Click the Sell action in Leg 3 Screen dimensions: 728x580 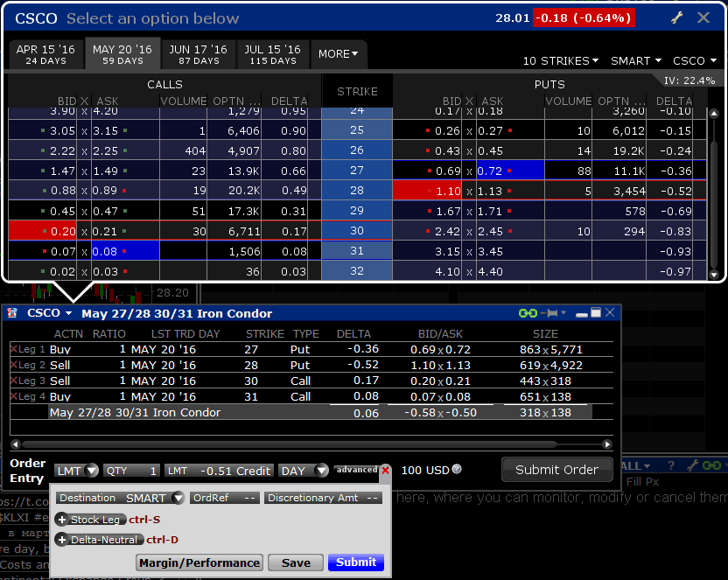point(59,381)
